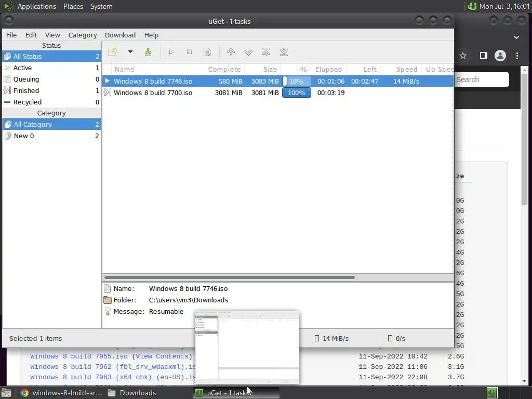Viewport: 532px width, 399px height.
Task: Select the Active status filter
Action: click(x=51, y=68)
